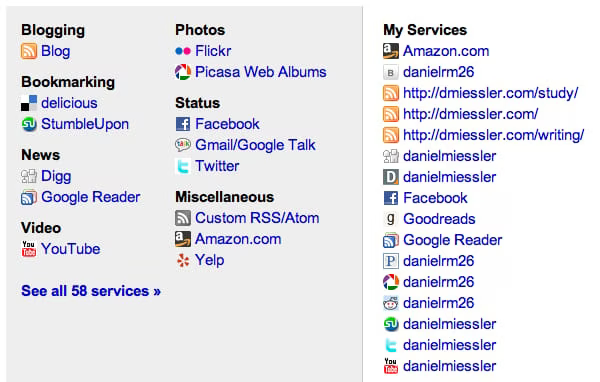Click the Twitter bird icon under Status
This screenshot has width=600, height=382.
(x=183, y=166)
